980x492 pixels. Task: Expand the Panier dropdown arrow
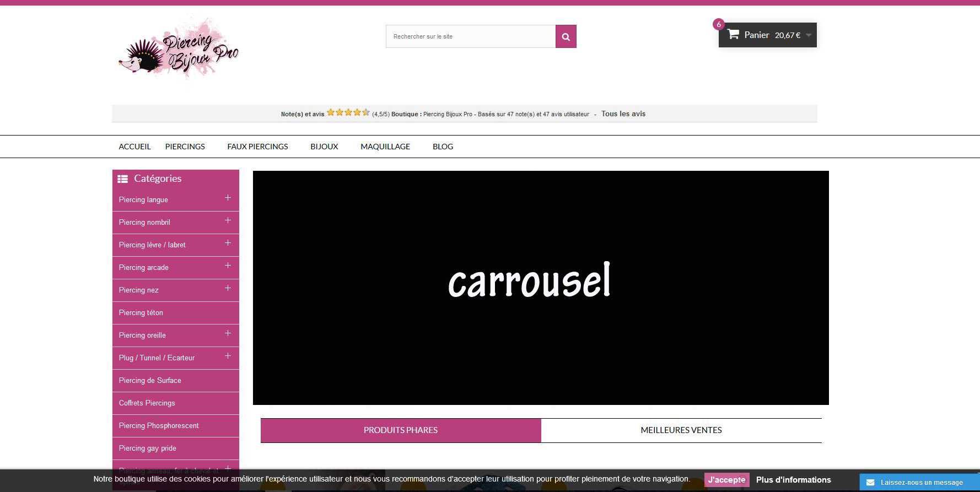(x=809, y=35)
